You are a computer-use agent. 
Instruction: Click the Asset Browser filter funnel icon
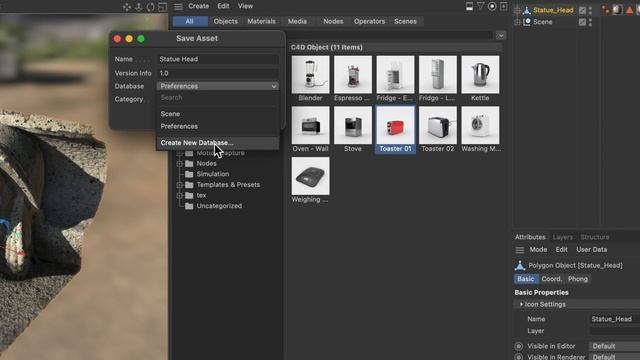pyautogui.click(x=481, y=6)
